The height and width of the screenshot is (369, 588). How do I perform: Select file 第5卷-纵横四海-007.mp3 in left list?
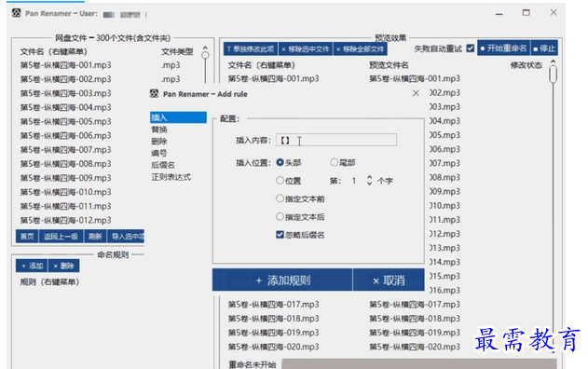click(65, 150)
